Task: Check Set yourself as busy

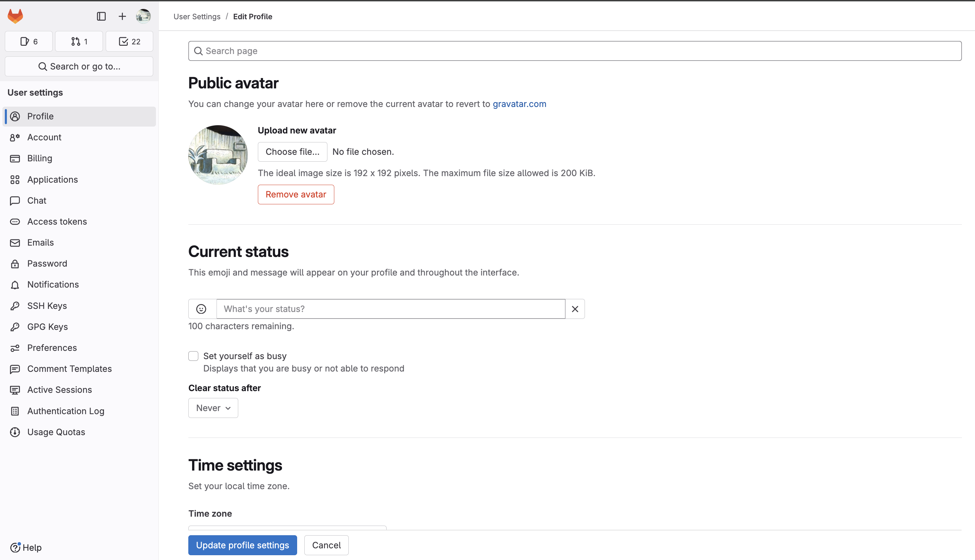Action: (193, 356)
